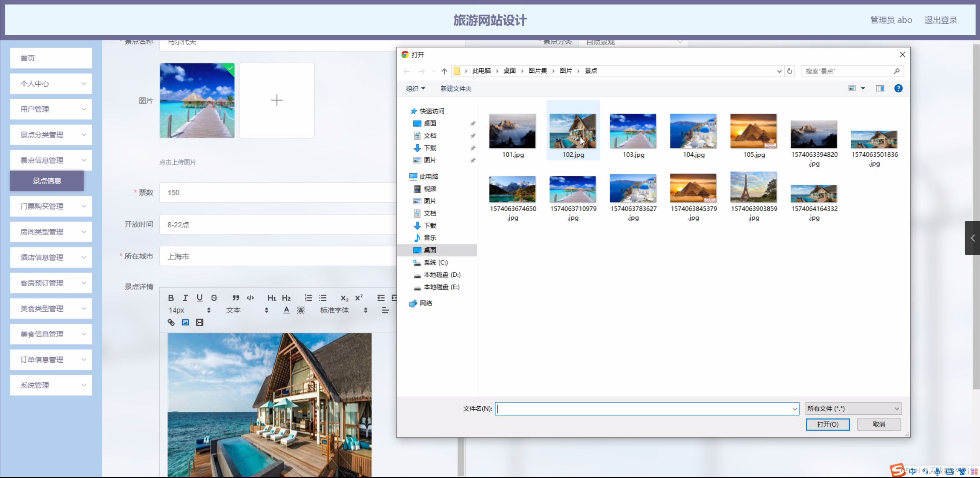The height and width of the screenshot is (478, 980).
Task: Select 本地磁盘 (D:) in navigation tree
Action: 442,275
